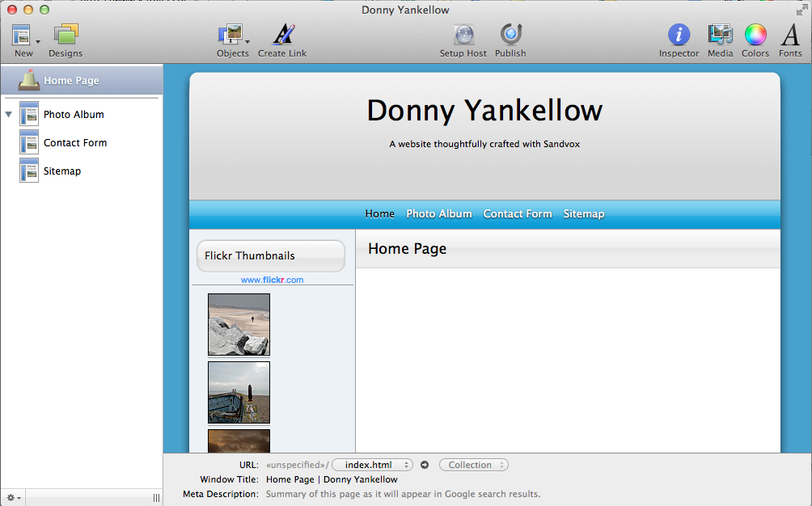Screen dimensions: 812x506
Task: Click the Home Page heading in the content
Action: point(407,249)
